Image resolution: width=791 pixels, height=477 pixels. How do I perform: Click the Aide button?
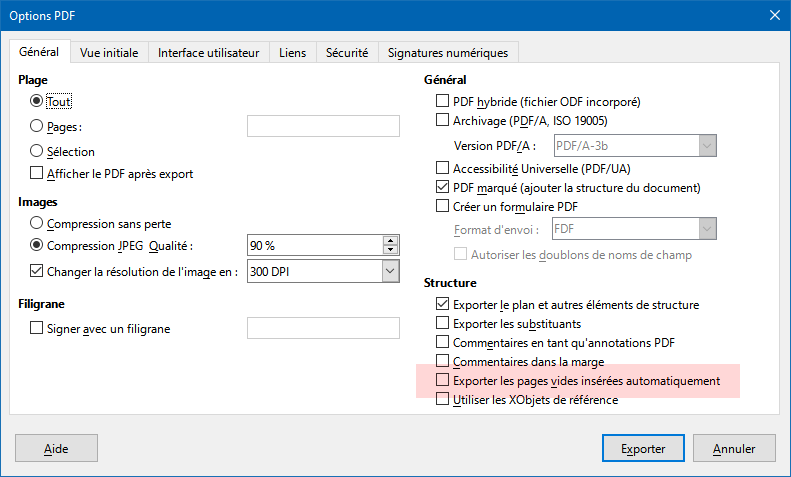56,448
